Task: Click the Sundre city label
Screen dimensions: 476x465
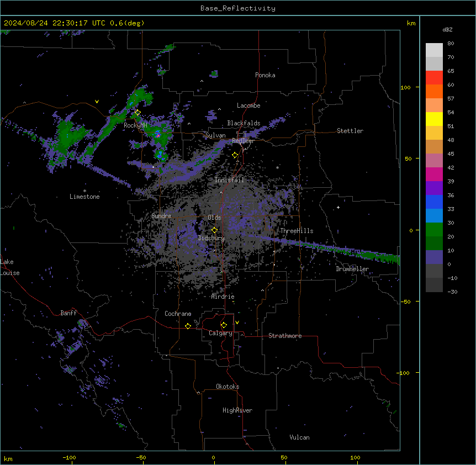Action: [161, 216]
